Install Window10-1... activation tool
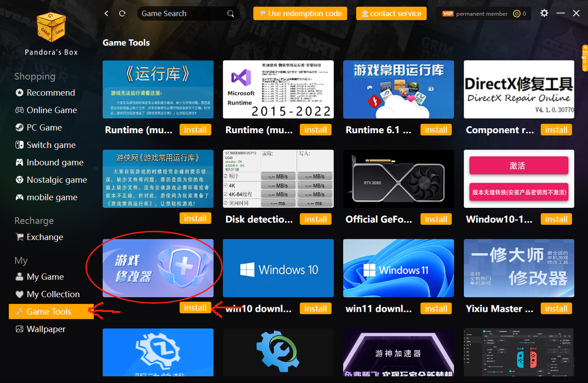588x383 pixels. pos(556,219)
